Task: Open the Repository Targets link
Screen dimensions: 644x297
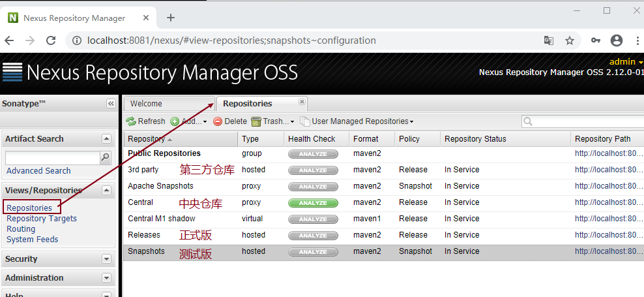Action: (42, 219)
